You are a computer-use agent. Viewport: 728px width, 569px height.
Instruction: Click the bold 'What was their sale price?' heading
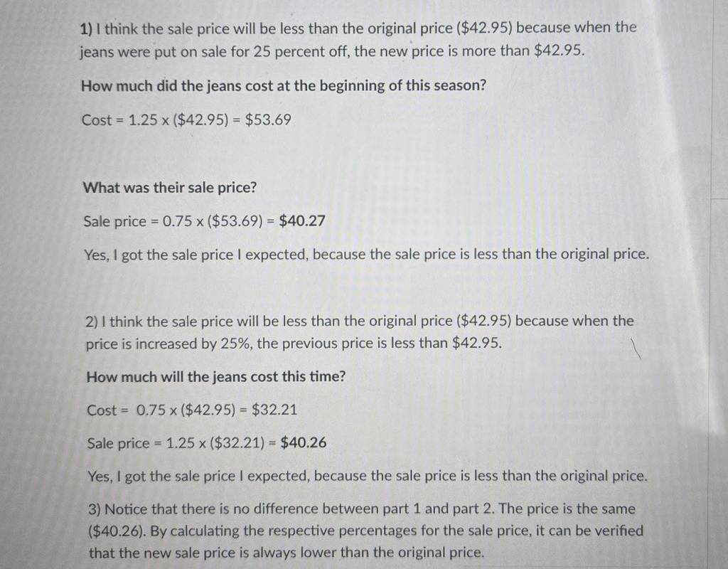[170, 188]
